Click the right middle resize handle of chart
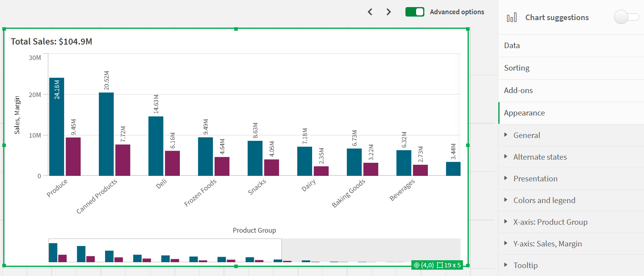This screenshot has height=276, width=644. (468, 145)
